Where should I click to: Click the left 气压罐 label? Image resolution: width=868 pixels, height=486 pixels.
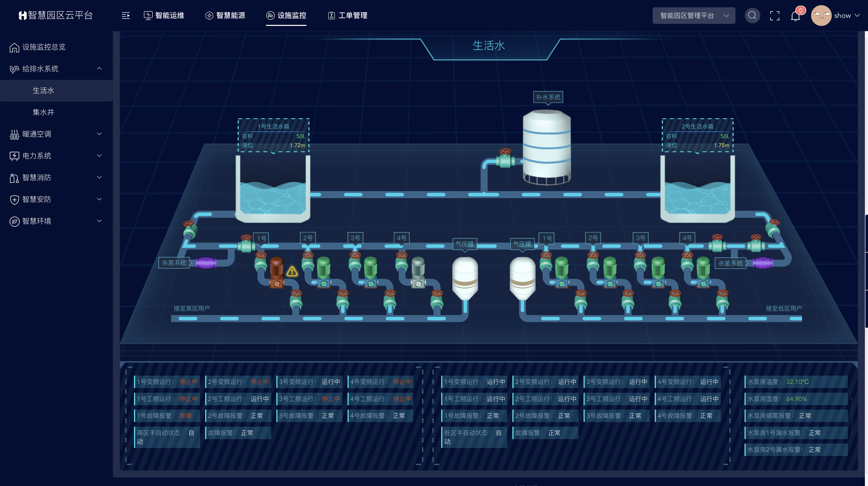point(465,244)
